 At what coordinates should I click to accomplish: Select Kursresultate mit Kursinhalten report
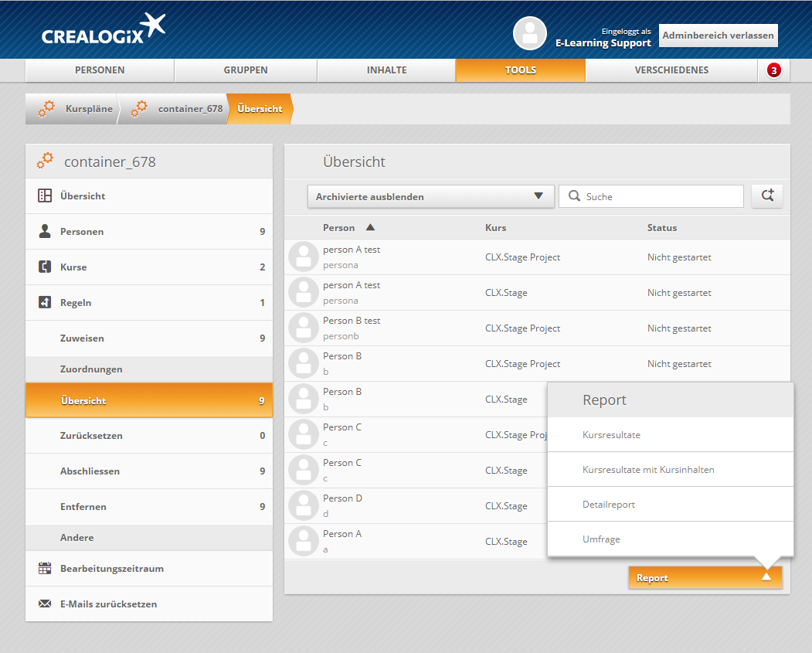point(648,470)
